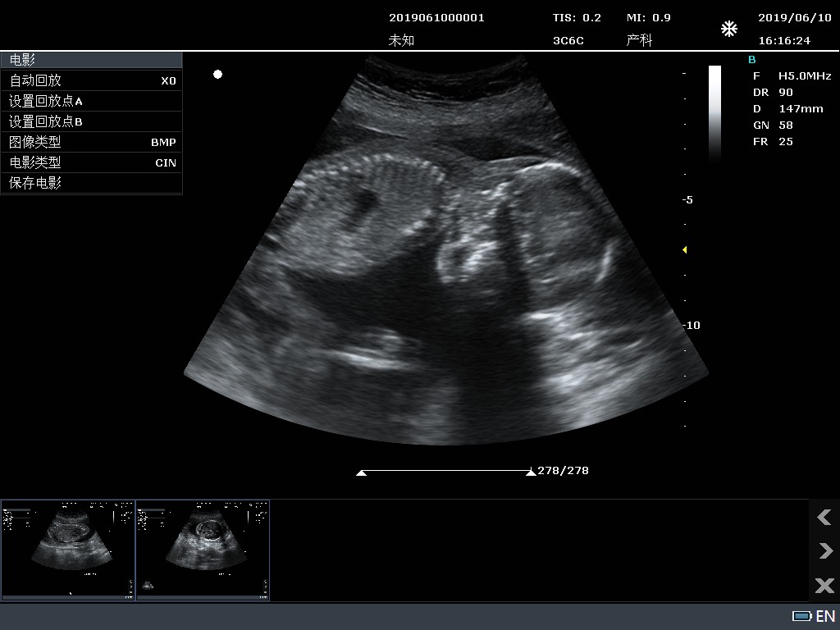Viewport: 840px width, 630px height.
Task: Change image type from BMP
Action: tap(90, 142)
